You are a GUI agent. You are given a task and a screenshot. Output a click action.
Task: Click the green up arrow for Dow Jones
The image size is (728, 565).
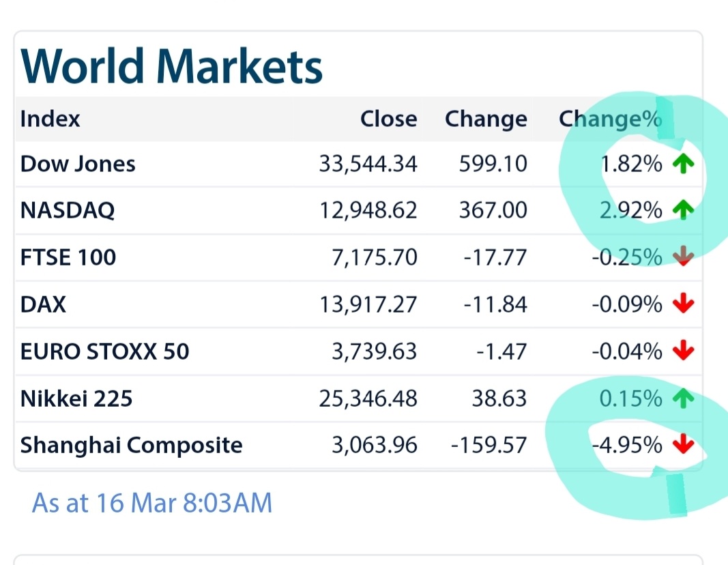[683, 164]
